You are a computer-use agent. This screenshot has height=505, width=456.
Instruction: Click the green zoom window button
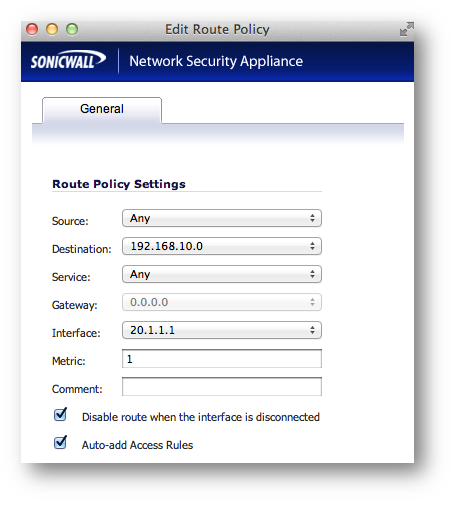72,29
